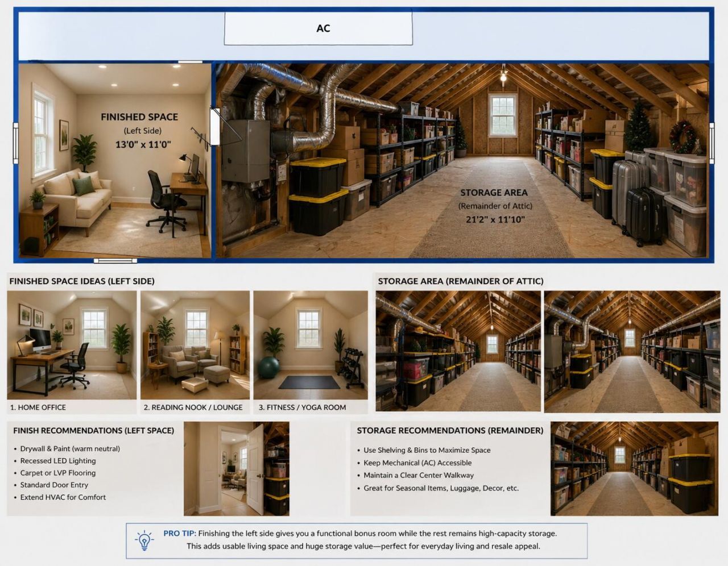Viewport: 728px width, 566px height.
Task: Select the AC unit box
Action: click(318, 28)
